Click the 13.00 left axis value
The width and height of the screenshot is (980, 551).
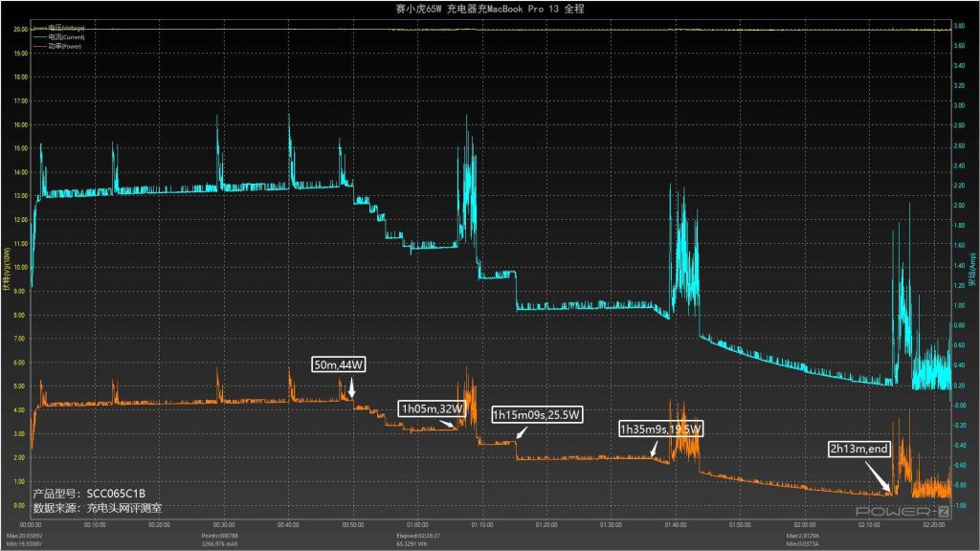[x=21, y=195]
